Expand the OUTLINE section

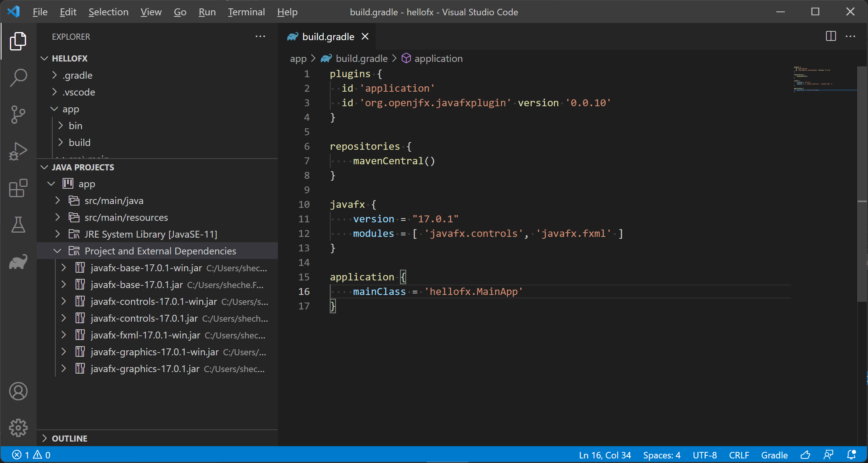click(x=69, y=438)
